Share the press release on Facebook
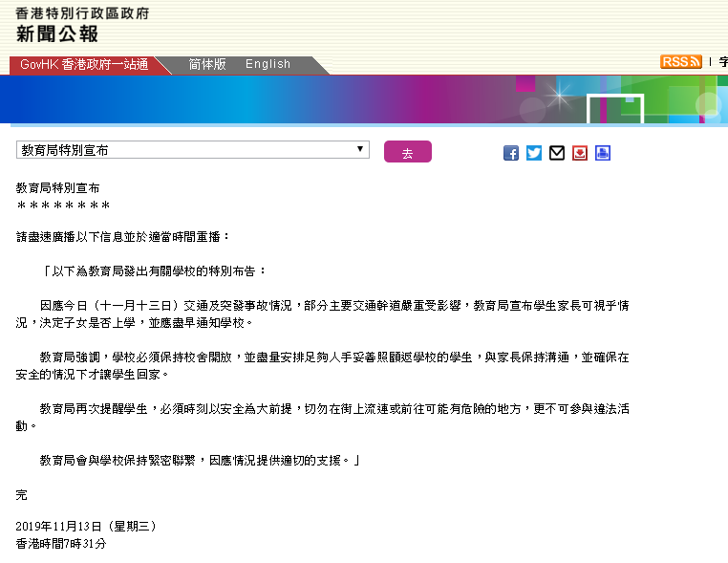 point(511,153)
